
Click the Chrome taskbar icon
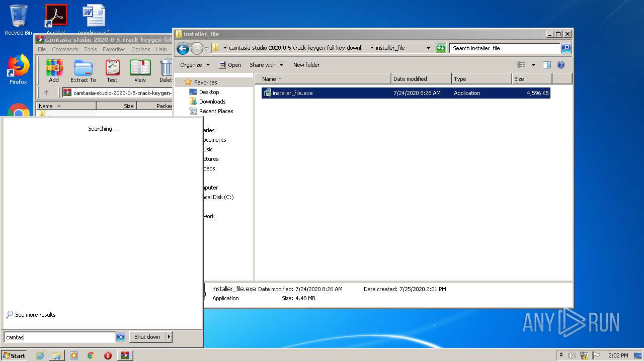pyautogui.click(x=91, y=355)
